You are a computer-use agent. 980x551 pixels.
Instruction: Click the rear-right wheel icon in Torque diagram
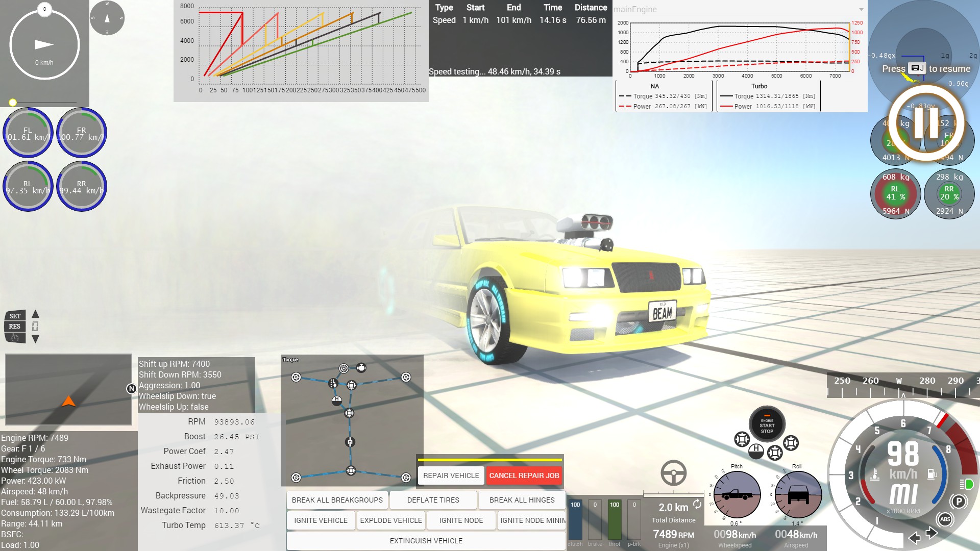(x=406, y=478)
